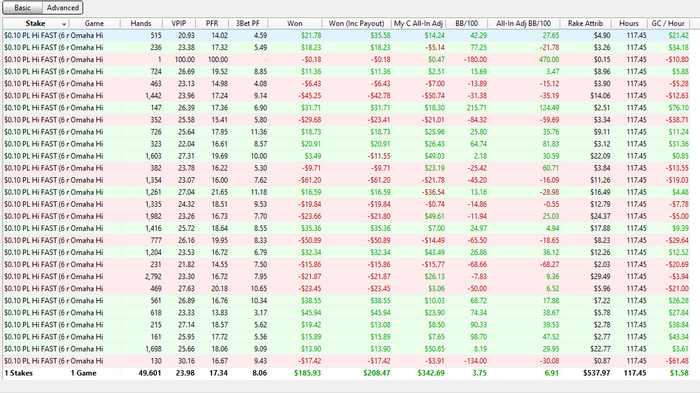
Task: Switch to the Advanced tab
Action: 62,8
